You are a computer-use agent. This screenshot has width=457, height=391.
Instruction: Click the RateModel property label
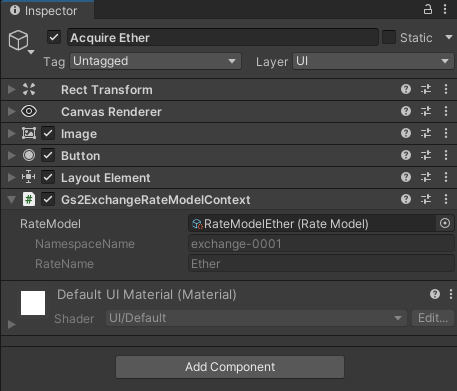coord(50,224)
